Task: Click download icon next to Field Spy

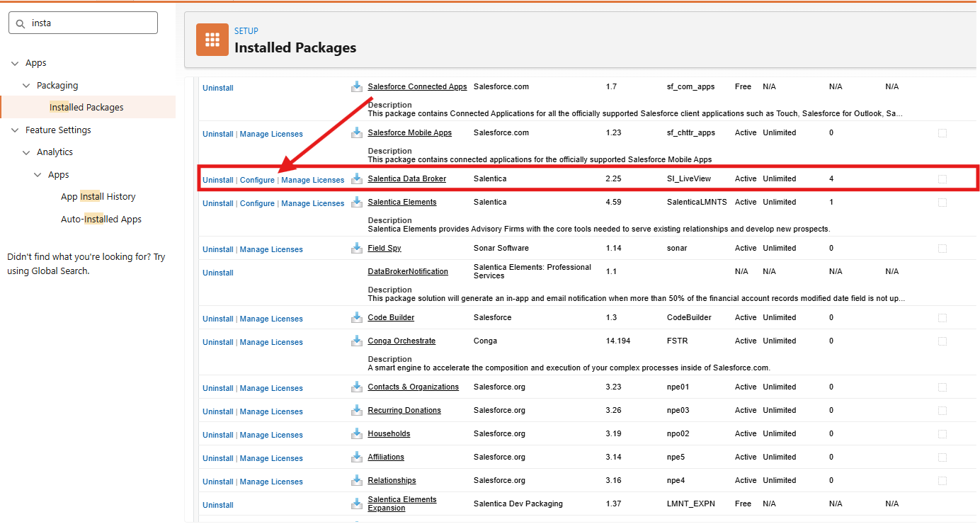Action: pos(357,249)
